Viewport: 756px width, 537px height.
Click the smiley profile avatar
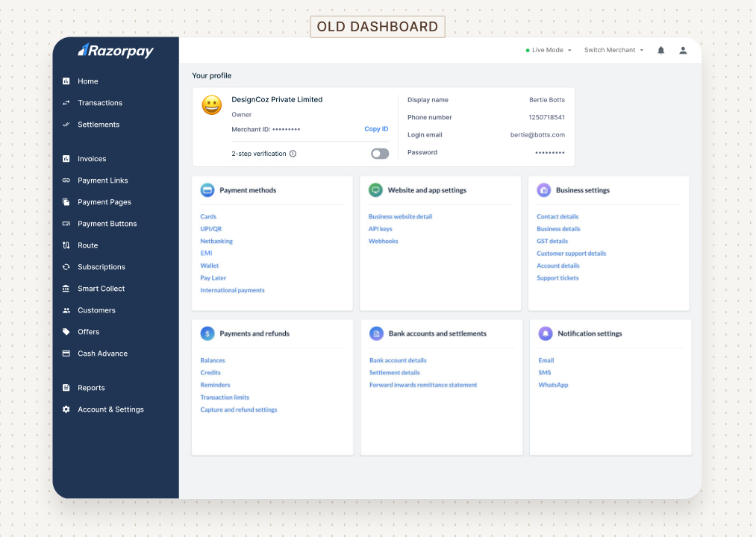pos(212,105)
